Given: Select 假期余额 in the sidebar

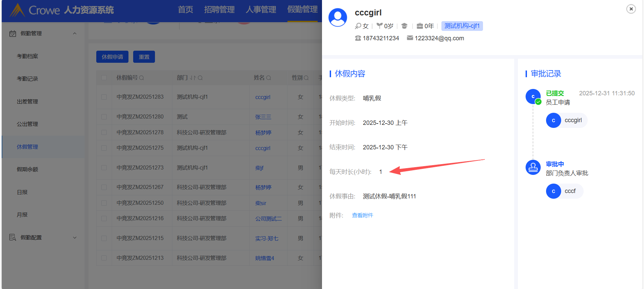Looking at the screenshot, I should (x=28, y=170).
